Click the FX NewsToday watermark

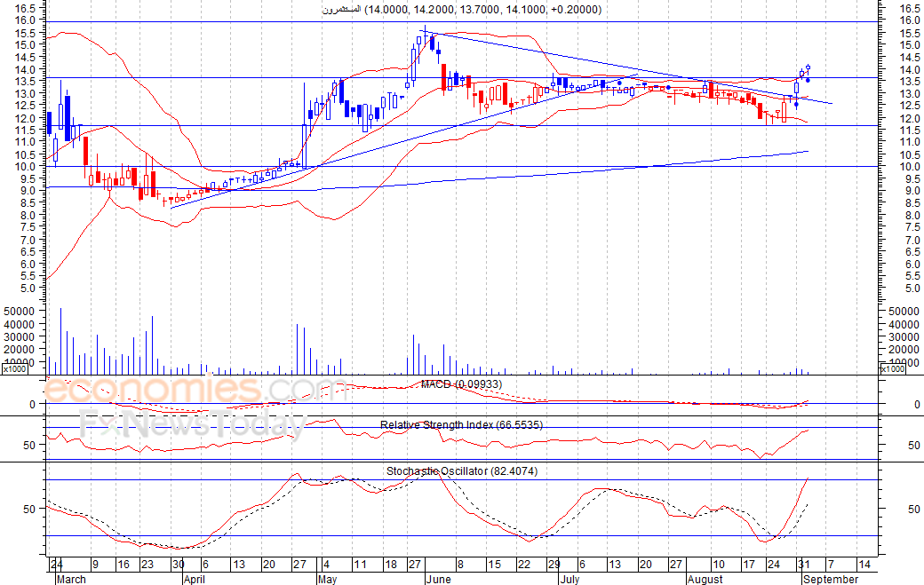[191, 425]
